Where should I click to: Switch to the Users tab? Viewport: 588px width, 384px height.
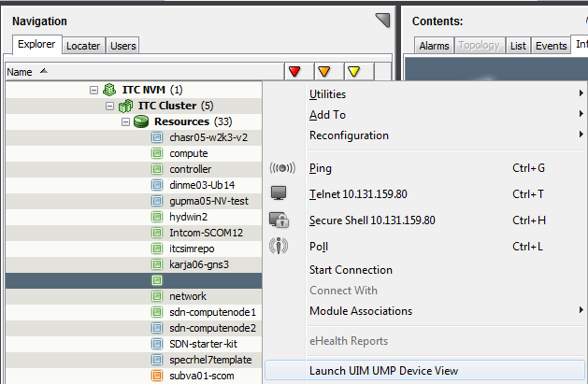point(122,46)
